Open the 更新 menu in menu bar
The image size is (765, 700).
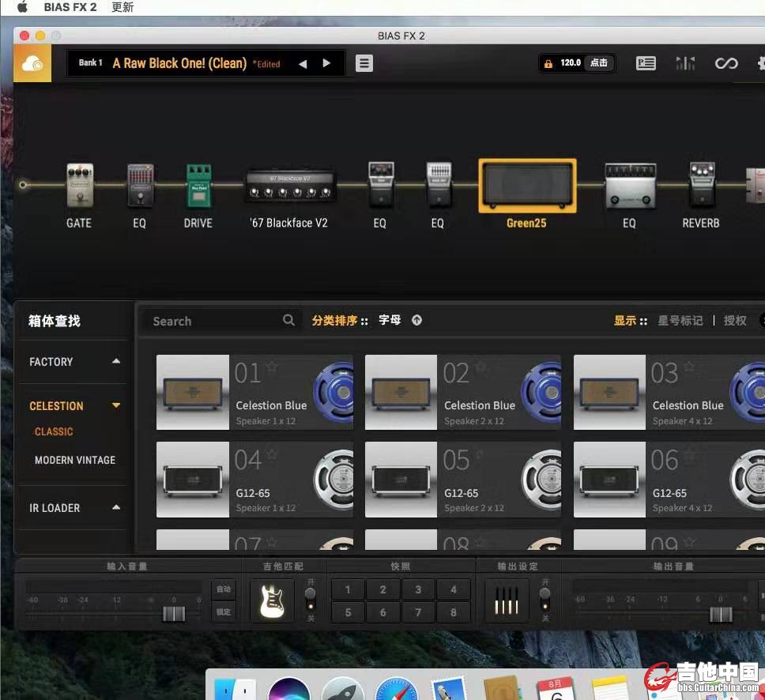click(122, 7)
